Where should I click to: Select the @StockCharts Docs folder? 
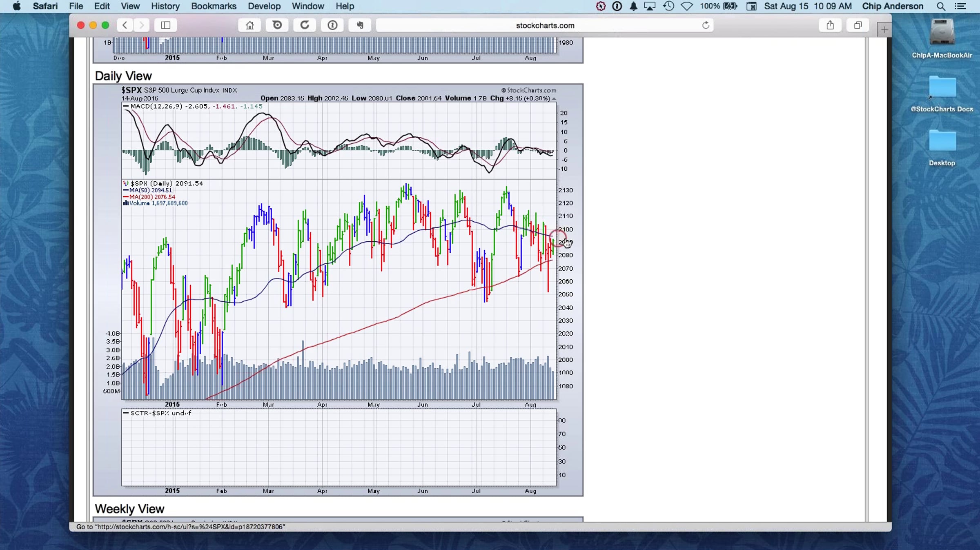(942, 94)
